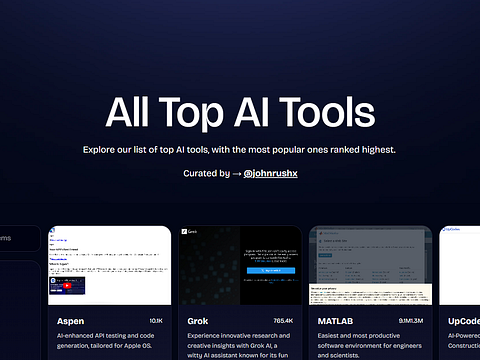Image resolution: width=480 pixels, height=360 pixels.
Task: Click the MATLAB visit count value
Action: coord(411,321)
